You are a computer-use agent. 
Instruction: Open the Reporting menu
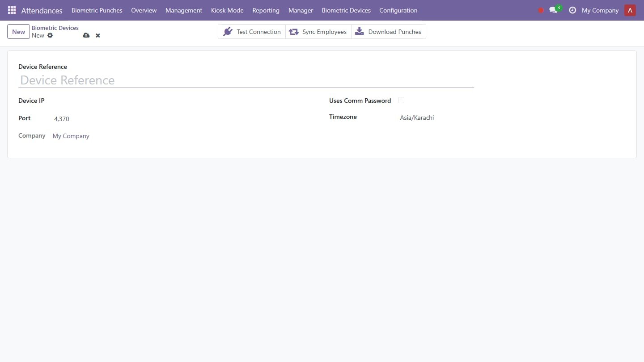(266, 10)
